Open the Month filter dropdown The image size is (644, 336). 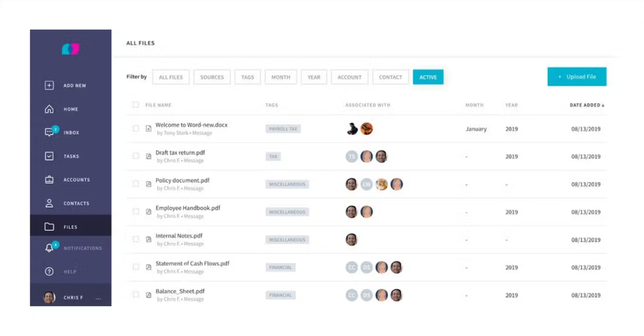click(281, 77)
